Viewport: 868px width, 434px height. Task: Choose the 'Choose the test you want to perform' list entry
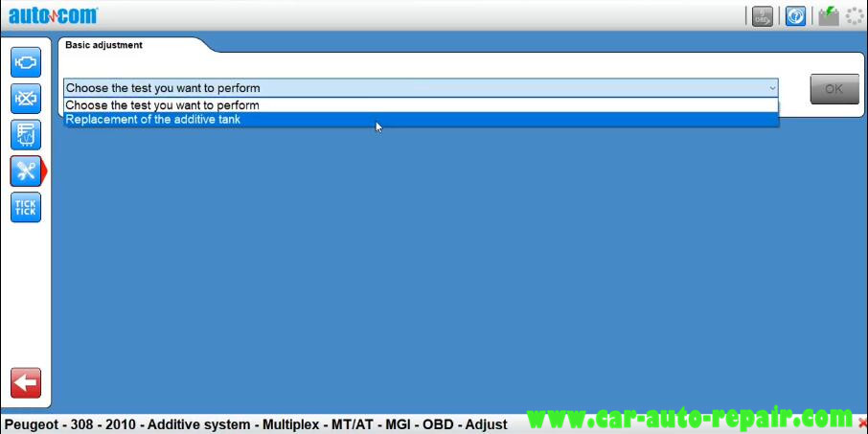(422, 105)
